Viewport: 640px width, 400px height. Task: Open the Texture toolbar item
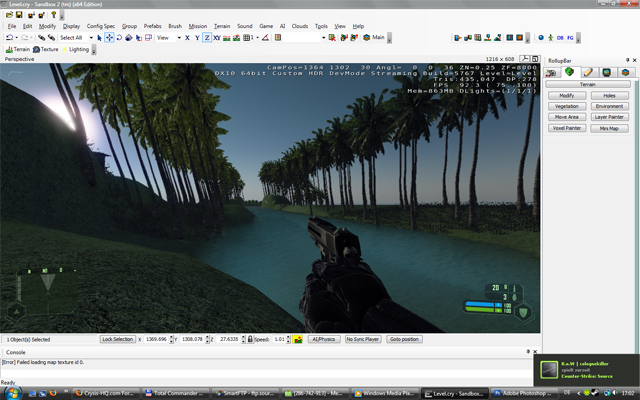tap(46, 49)
